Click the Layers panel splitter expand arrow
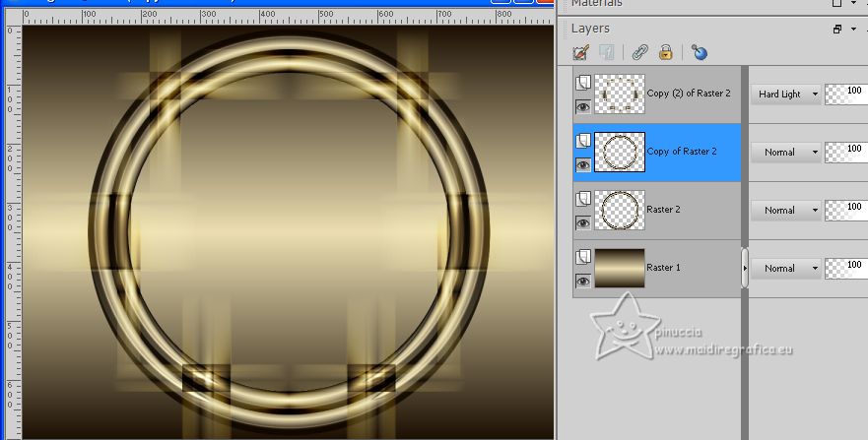Viewport: 868px width, 440px height. (745, 268)
